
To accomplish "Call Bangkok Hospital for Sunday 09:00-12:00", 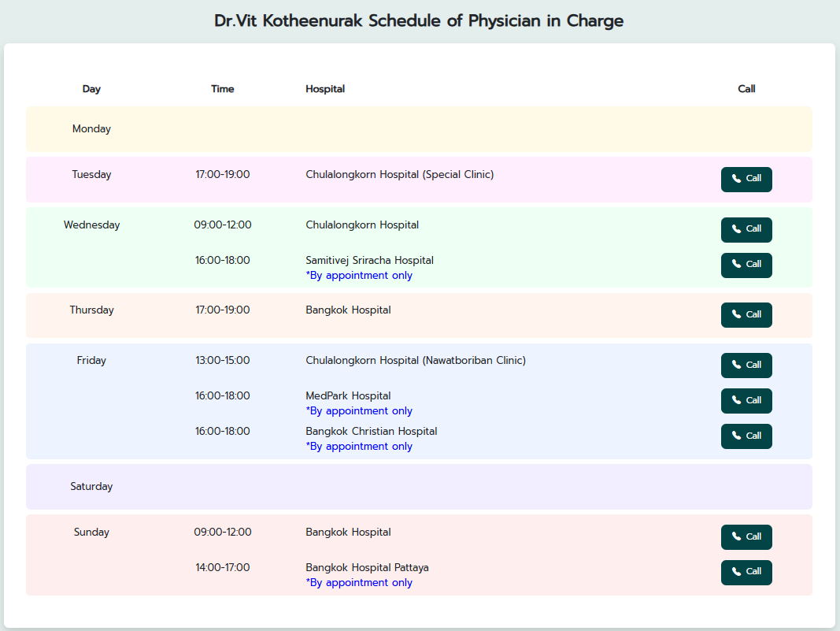I will point(746,536).
